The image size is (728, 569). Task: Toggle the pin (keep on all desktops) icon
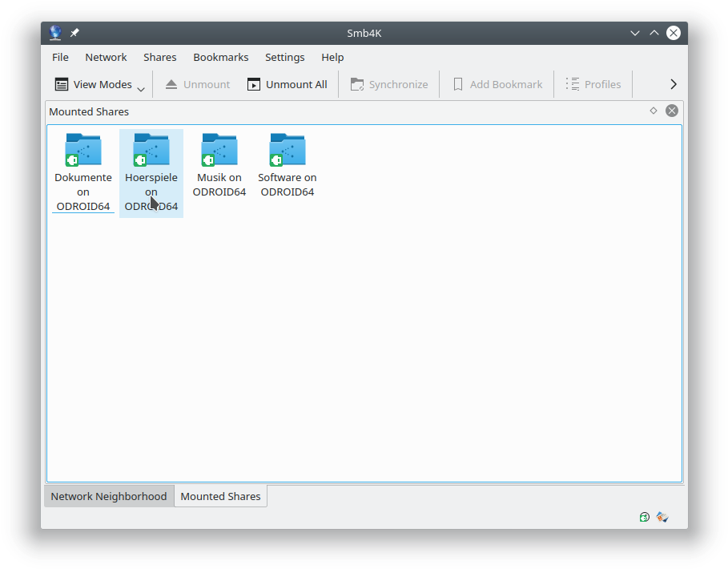(74, 33)
